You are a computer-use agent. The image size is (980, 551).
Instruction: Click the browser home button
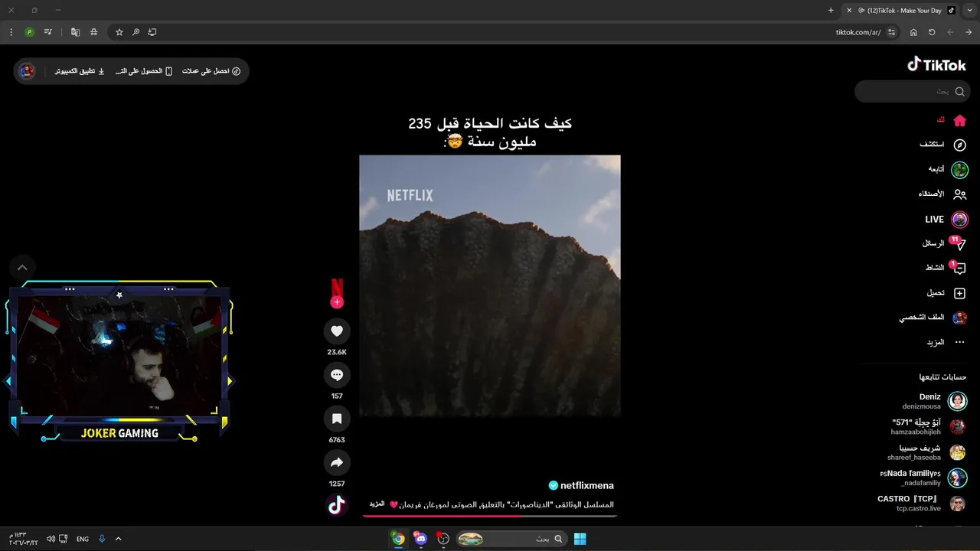point(913,32)
